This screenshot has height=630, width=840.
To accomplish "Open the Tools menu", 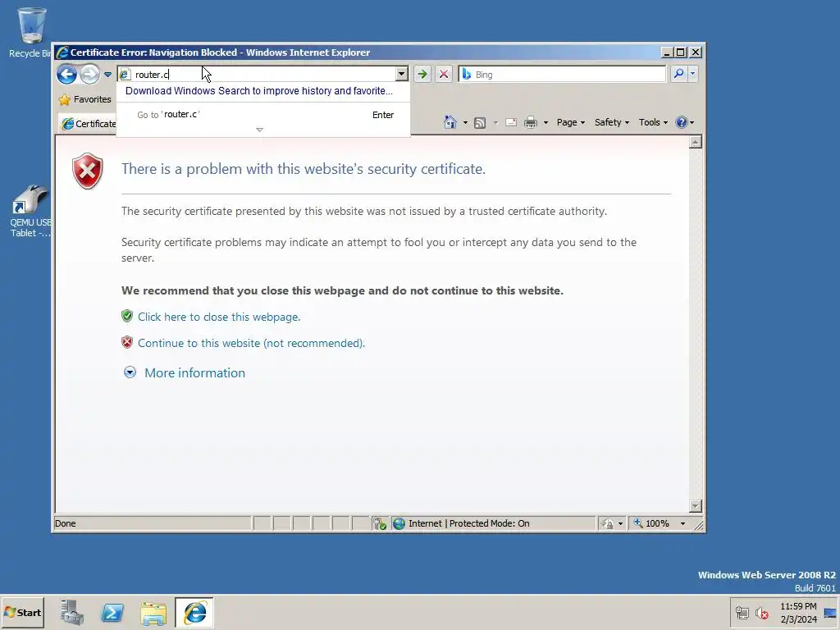I will click(x=653, y=122).
